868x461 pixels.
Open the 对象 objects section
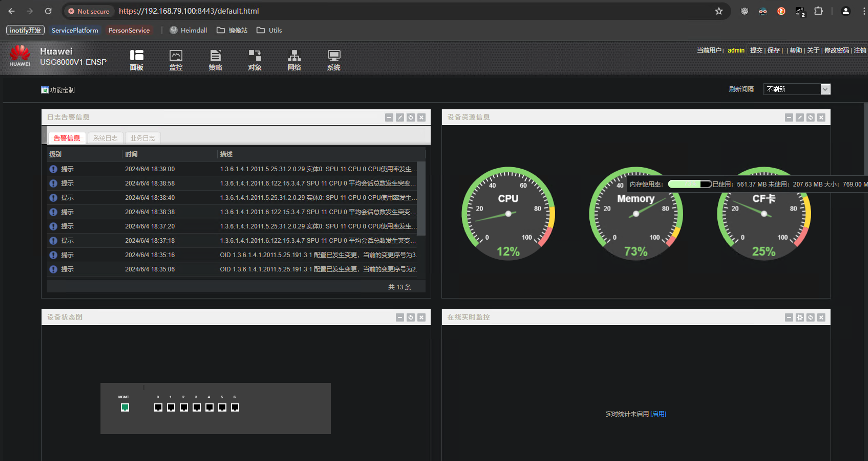[x=255, y=60]
